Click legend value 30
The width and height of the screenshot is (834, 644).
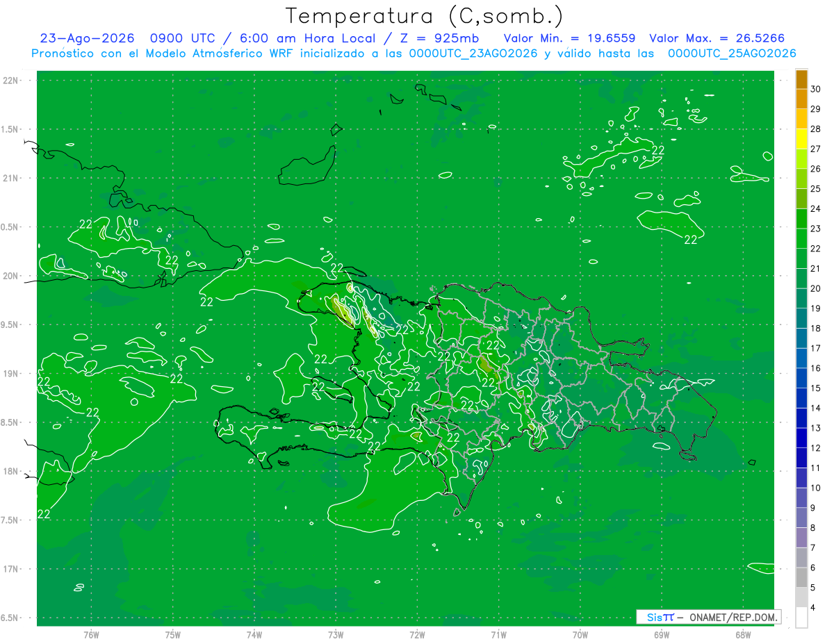click(816, 90)
